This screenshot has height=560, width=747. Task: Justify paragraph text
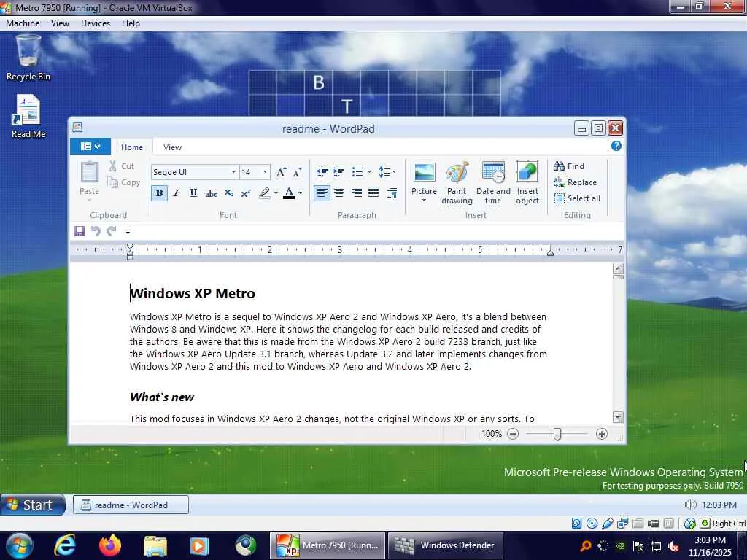tap(373, 192)
